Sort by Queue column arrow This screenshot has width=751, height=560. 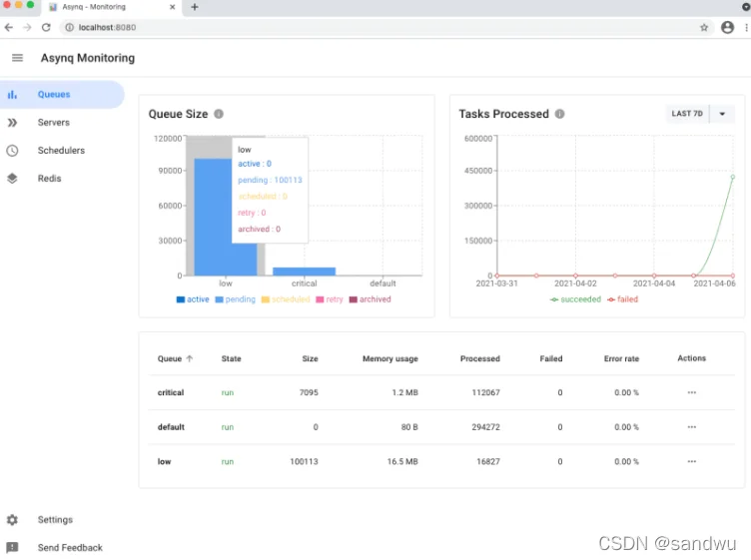click(x=189, y=358)
